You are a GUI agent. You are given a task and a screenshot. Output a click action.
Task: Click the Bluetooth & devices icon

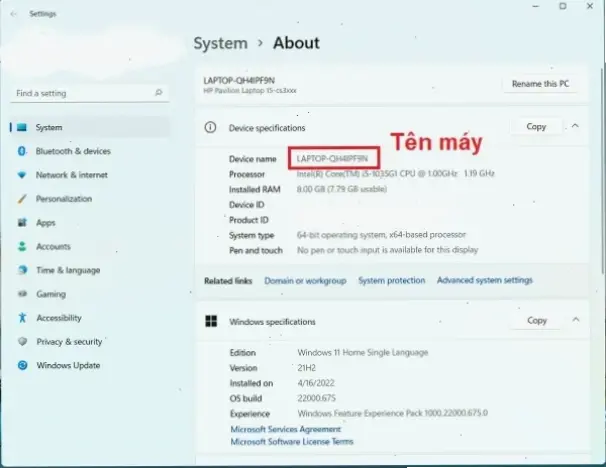point(22,151)
